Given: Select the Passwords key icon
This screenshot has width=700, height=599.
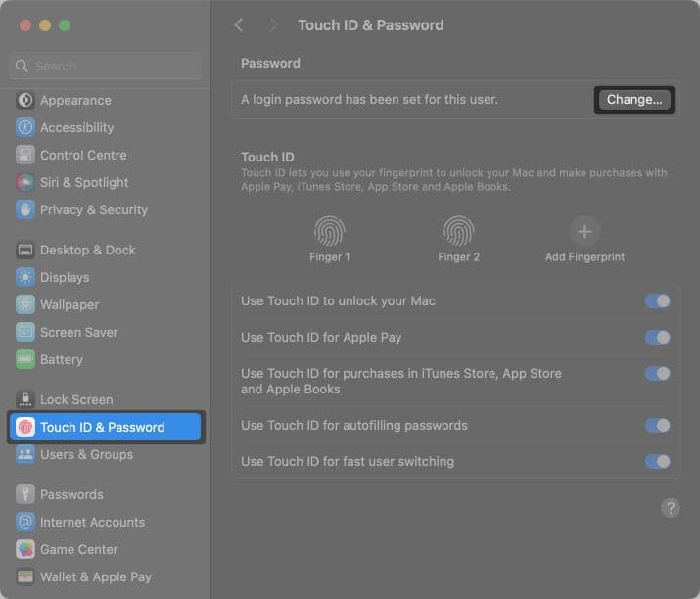Looking at the screenshot, I should coord(25,494).
